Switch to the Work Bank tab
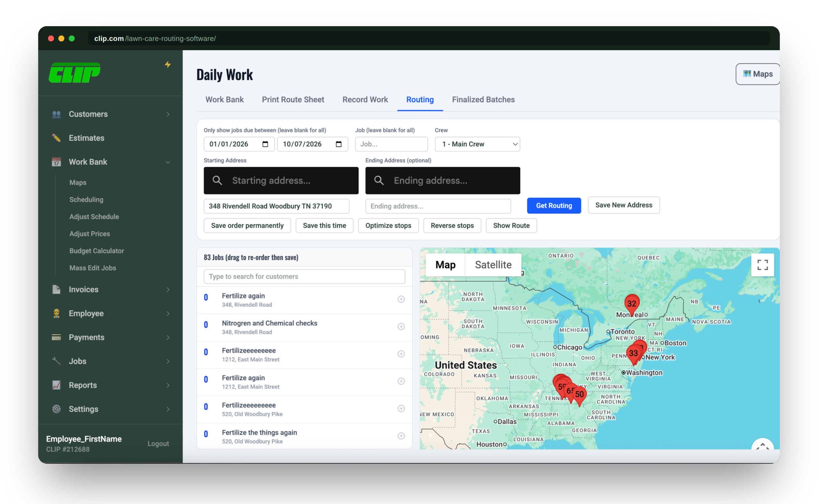The width and height of the screenshot is (818, 504). (225, 100)
